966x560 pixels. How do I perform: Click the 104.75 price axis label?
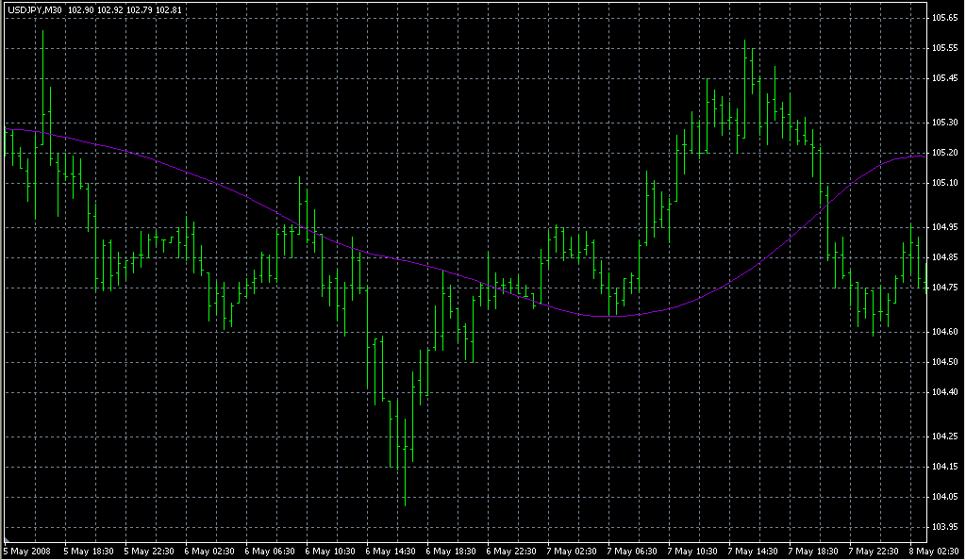pyautogui.click(x=944, y=288)
